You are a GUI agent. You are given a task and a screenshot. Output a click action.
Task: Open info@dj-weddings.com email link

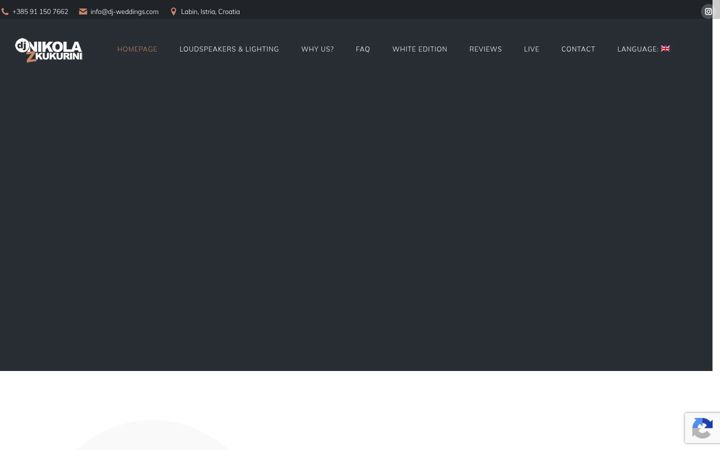coord(124,11)
